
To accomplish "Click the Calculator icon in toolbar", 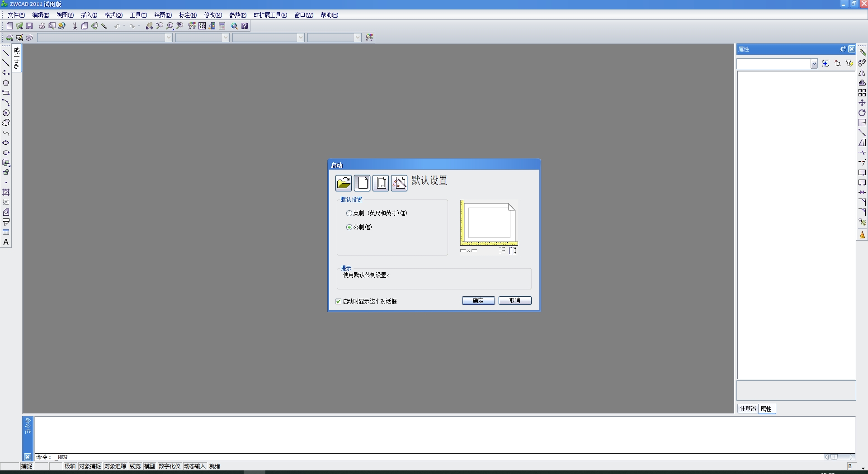I will coord(222,26).
